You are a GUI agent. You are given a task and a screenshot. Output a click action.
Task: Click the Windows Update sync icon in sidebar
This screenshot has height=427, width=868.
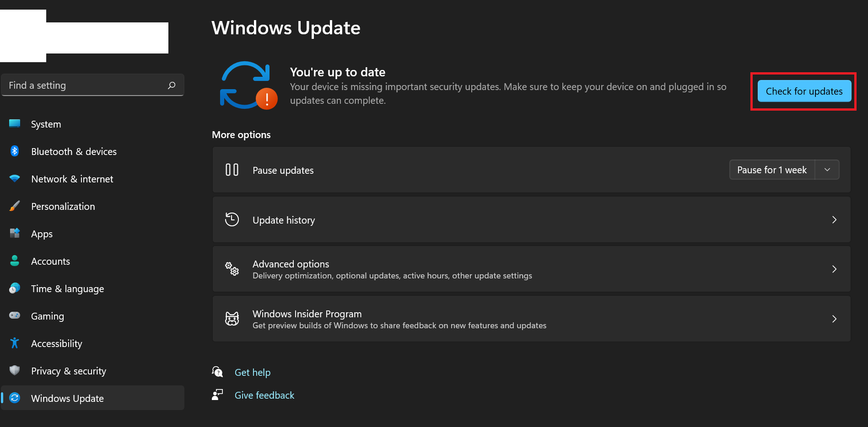15,398
